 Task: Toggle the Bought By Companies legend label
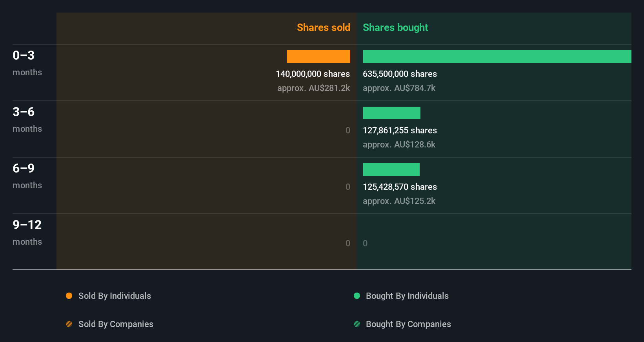point(408,324)
